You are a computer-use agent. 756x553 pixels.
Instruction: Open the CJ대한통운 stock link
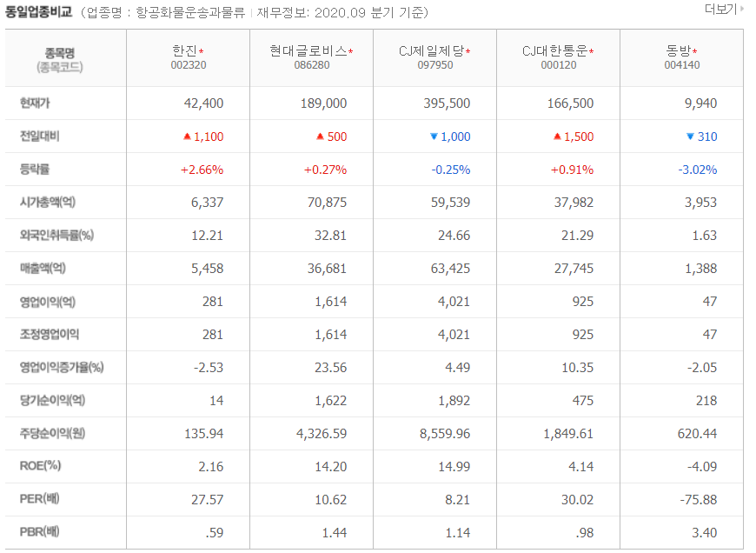click(x=554, y=50)
